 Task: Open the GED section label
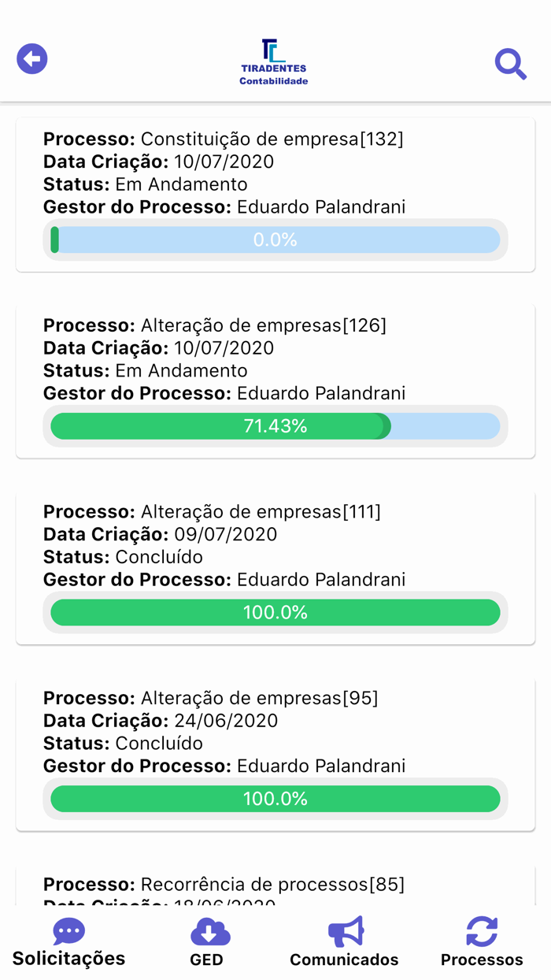pyautogui.click(x=208, y=960)
